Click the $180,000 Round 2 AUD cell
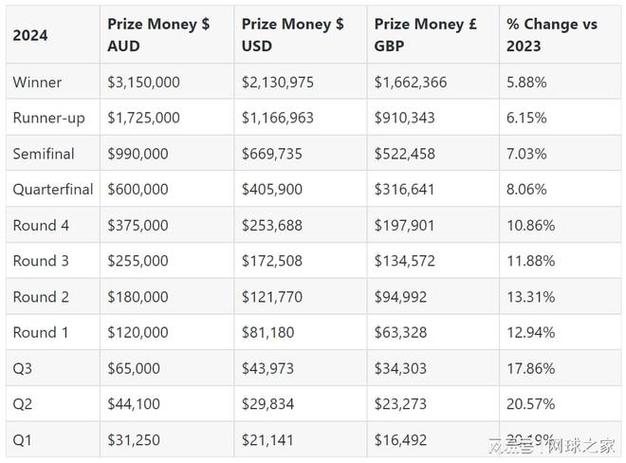626x463 pixels. [x=138, y=297]
